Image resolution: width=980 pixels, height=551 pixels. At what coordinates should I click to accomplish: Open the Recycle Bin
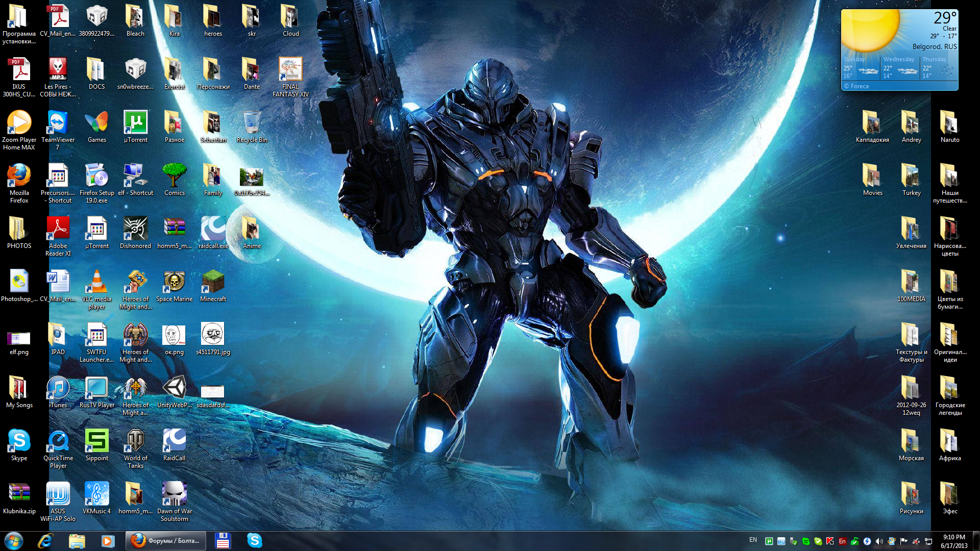[252, 122]
